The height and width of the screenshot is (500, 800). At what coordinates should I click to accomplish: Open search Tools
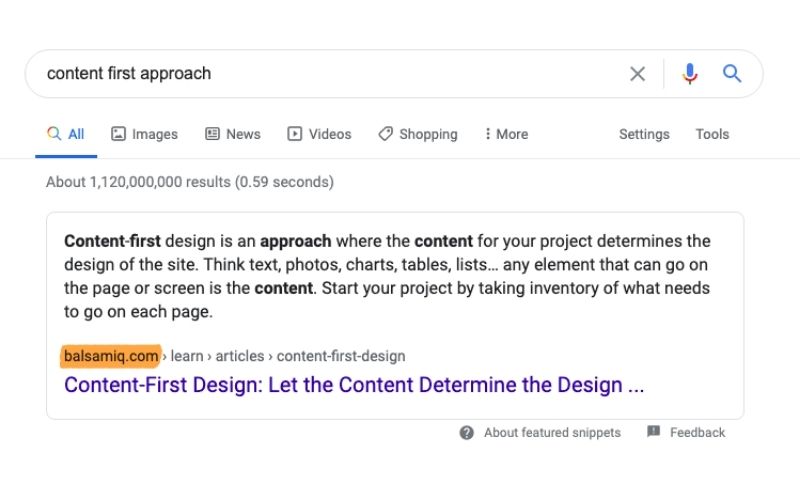coord(712,134)
